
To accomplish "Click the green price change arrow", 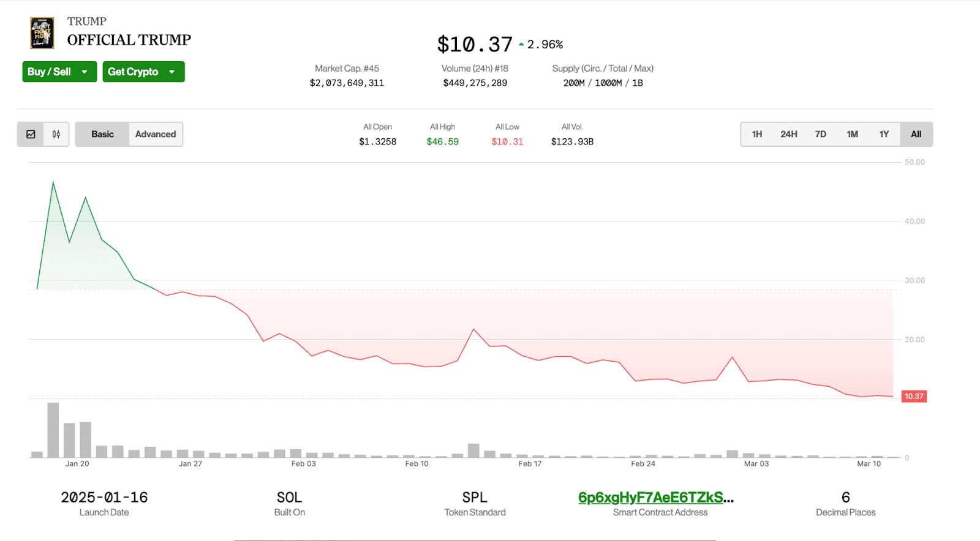I will [521, 45].
